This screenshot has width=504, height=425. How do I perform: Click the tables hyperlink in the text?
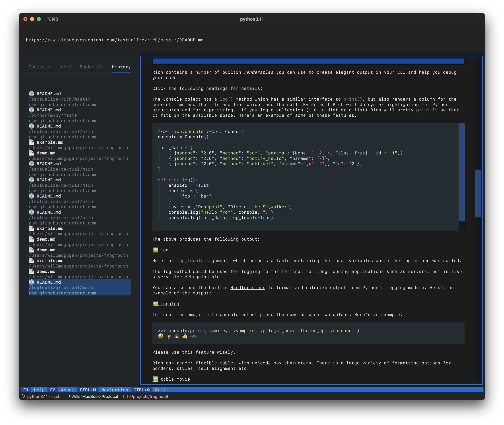pyautogui.click(x=227, y=363)
